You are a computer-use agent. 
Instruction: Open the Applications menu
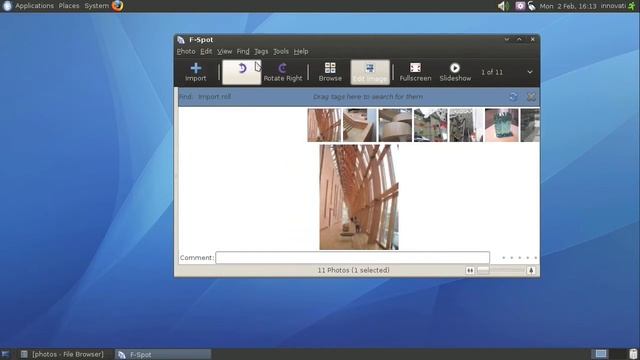pyautogui.click(x=34, y=6)
